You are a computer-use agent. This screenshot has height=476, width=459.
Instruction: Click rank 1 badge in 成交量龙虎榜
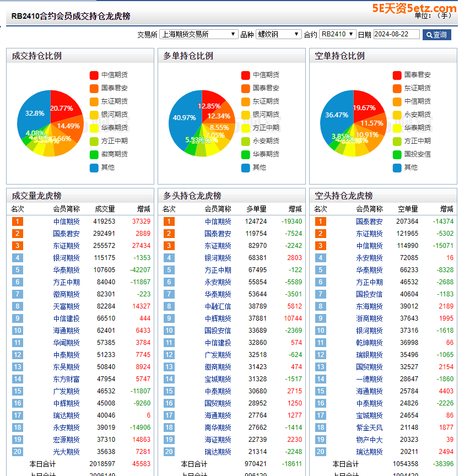pyautogui.click(x=17, y=221)
